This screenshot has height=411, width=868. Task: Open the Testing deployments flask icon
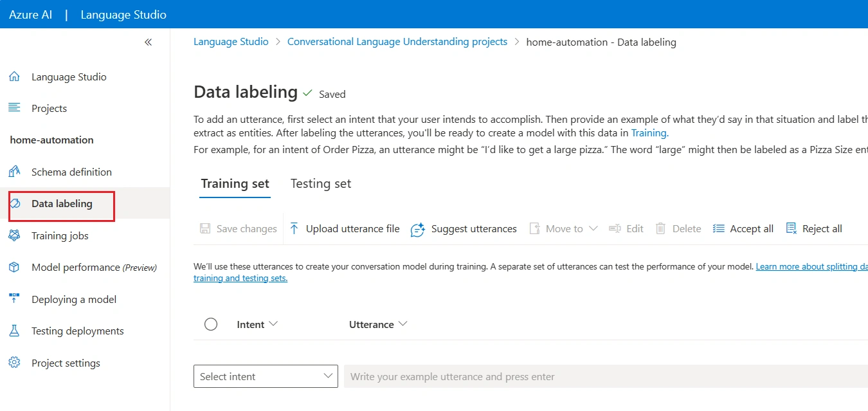[x=14, y=331]
